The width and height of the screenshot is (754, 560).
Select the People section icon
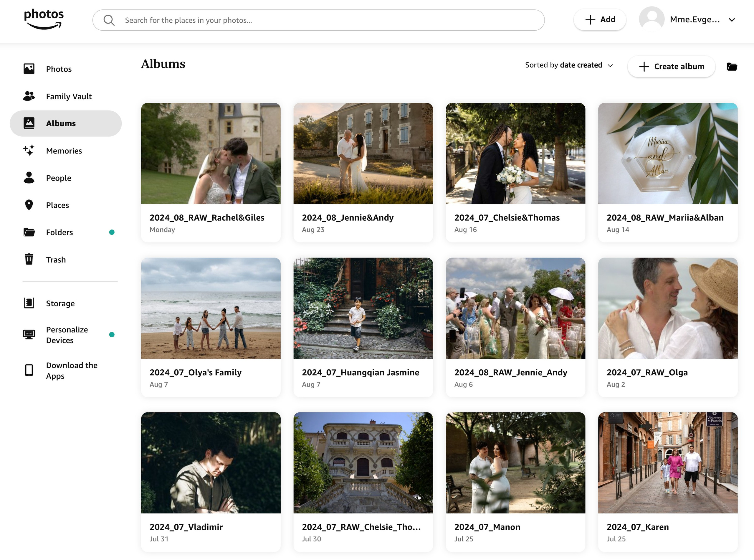(29, 178)
